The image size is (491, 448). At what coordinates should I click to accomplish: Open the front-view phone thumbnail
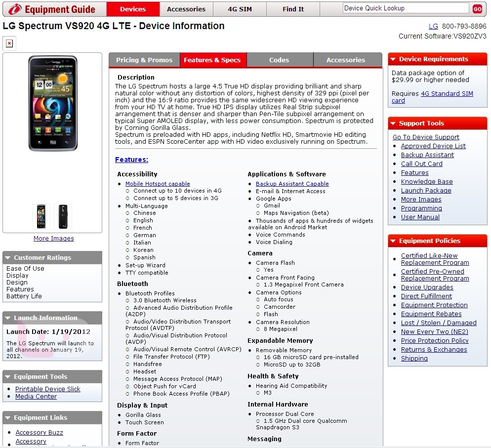(41, 216)
